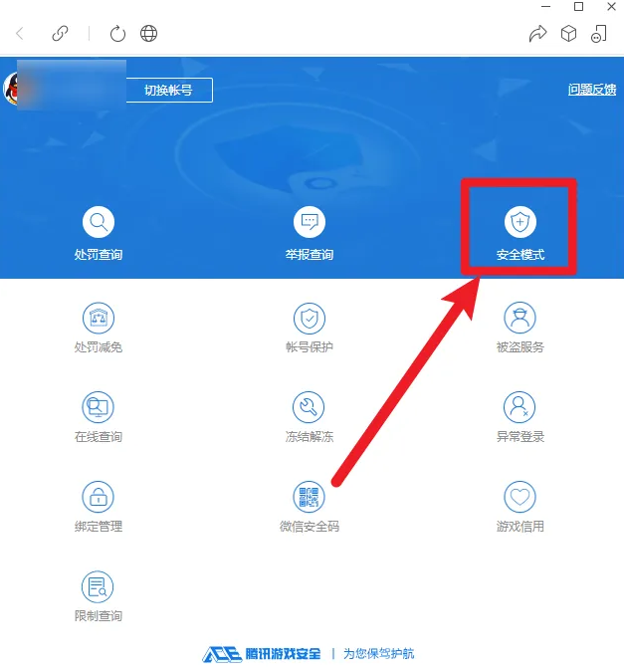This screenshot has height=672, width=624.
Task: Open 帐号保护 account protection
Action: click(309, 319)
